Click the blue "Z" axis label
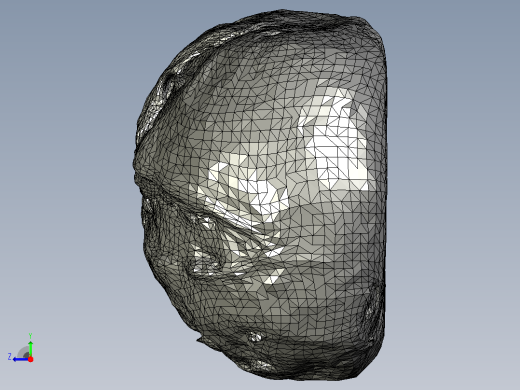The image size is (520, 390). coord(10,357)
